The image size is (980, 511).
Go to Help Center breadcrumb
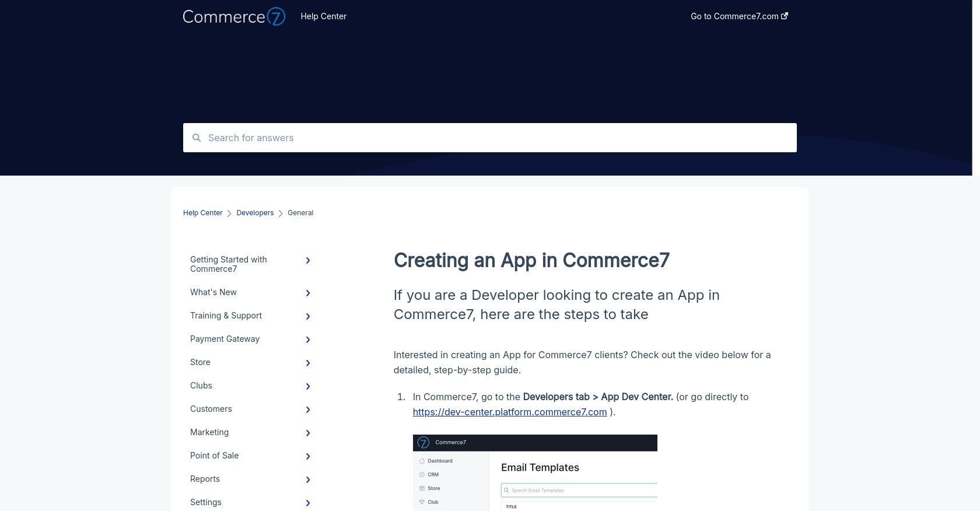point(202,213)
